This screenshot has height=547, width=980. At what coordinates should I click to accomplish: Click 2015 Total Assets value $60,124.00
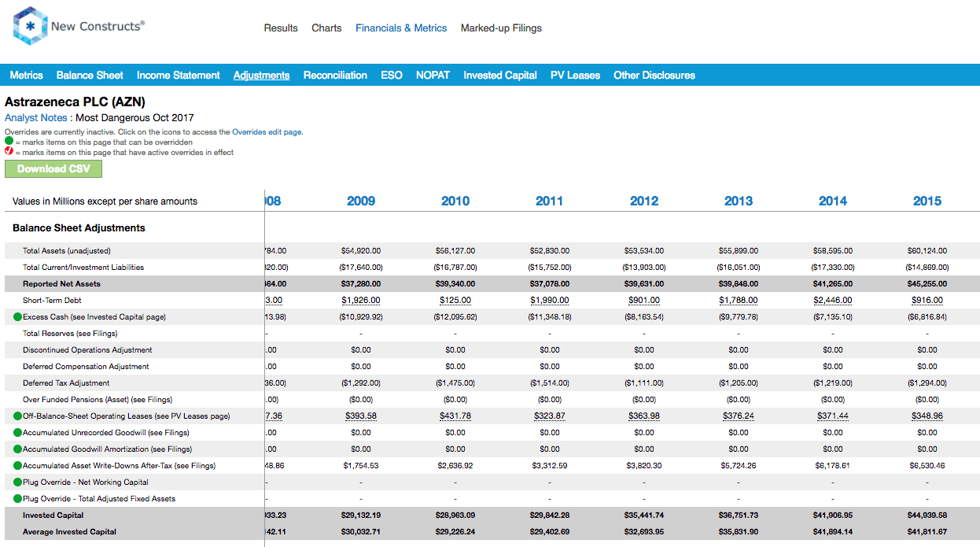coord(927,251)
